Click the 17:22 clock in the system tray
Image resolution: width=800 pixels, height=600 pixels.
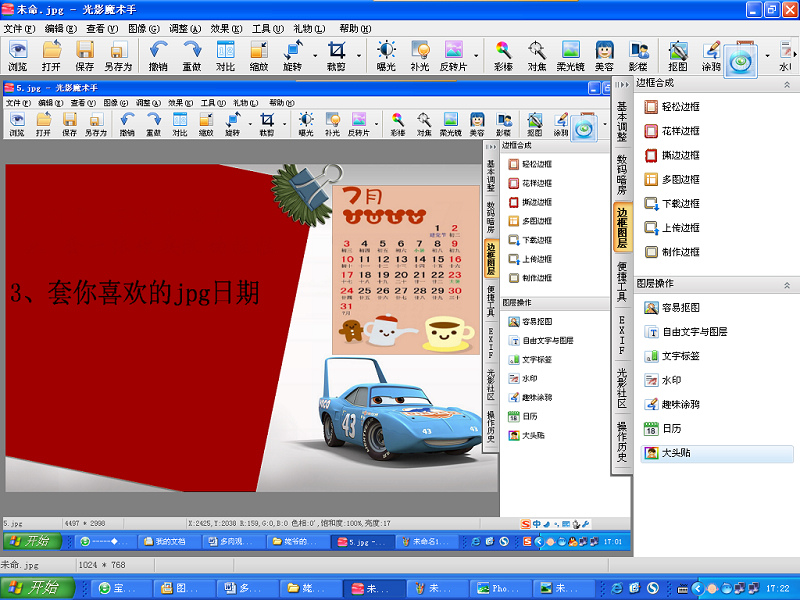[778, 589]
